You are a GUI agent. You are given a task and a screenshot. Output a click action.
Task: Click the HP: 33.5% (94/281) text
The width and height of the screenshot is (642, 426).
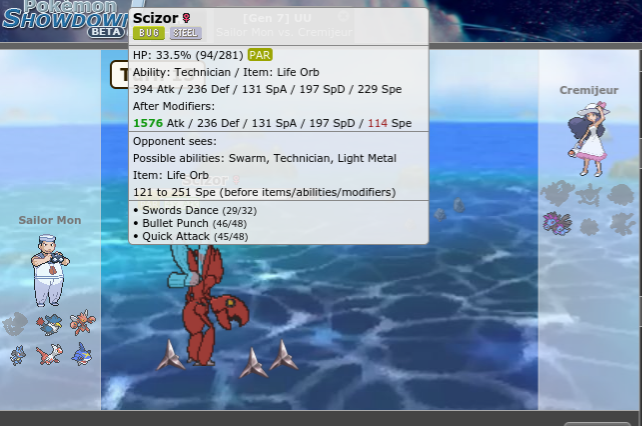(188, 55)
